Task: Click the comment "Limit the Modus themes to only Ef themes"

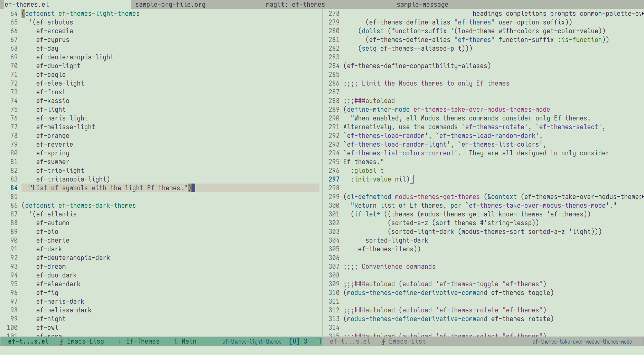Action: click(x=435, y=83)
